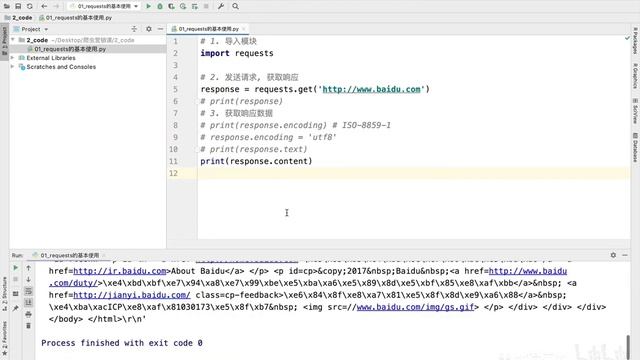Screen dimensions: 640x360
Task: Click the restore layout icon in Run panel
Action: [x=16, y=293]
